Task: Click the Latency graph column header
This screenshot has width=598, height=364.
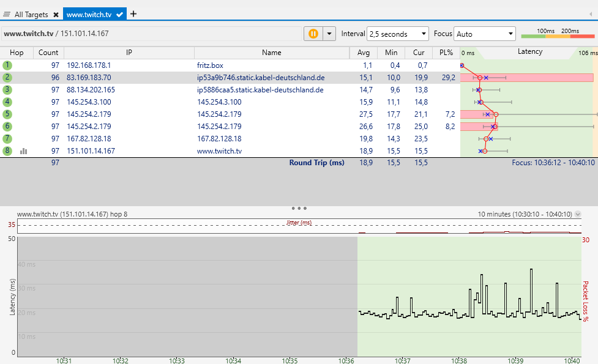Action: [x=529, y=52]
